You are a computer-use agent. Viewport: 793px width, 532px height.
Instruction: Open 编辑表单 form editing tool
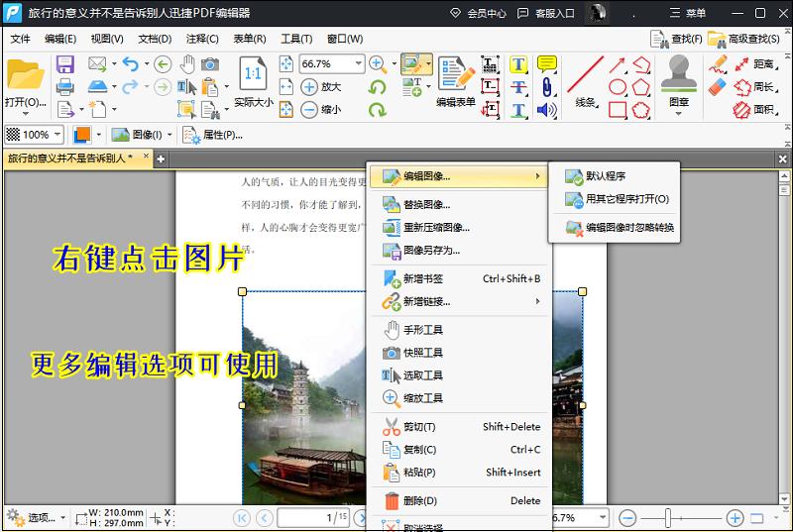pyautogui.click(x=456, y=82)
